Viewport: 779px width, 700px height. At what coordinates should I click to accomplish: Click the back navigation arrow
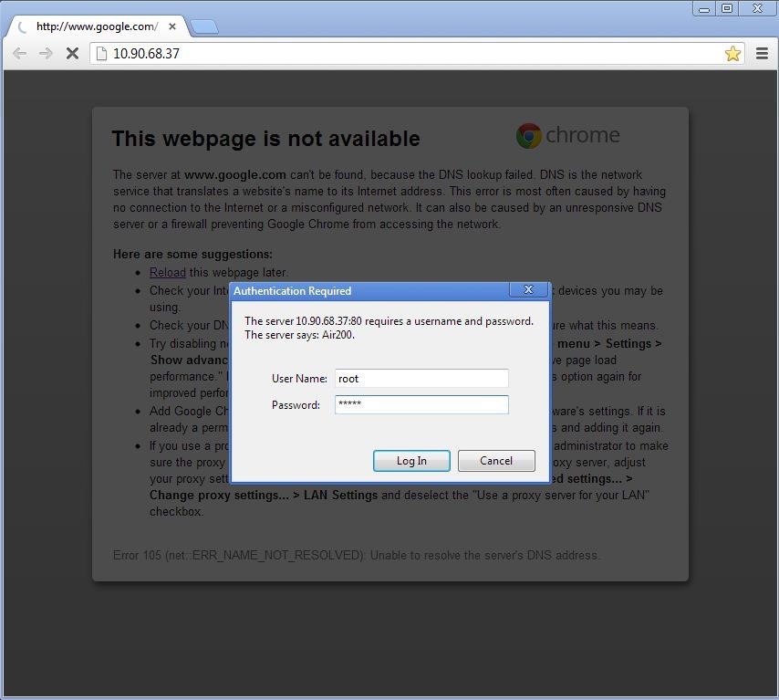pyautogui.click(x=19, y=53)
